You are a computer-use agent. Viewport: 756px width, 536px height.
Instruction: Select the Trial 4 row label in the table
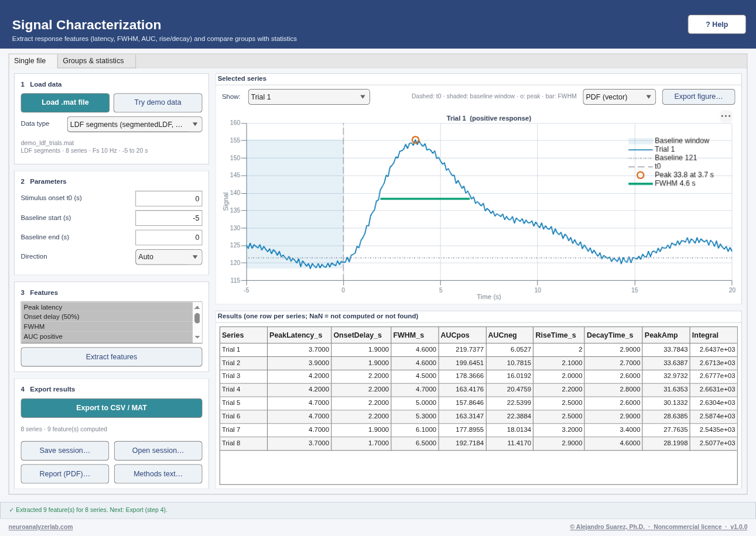(244, 390)
